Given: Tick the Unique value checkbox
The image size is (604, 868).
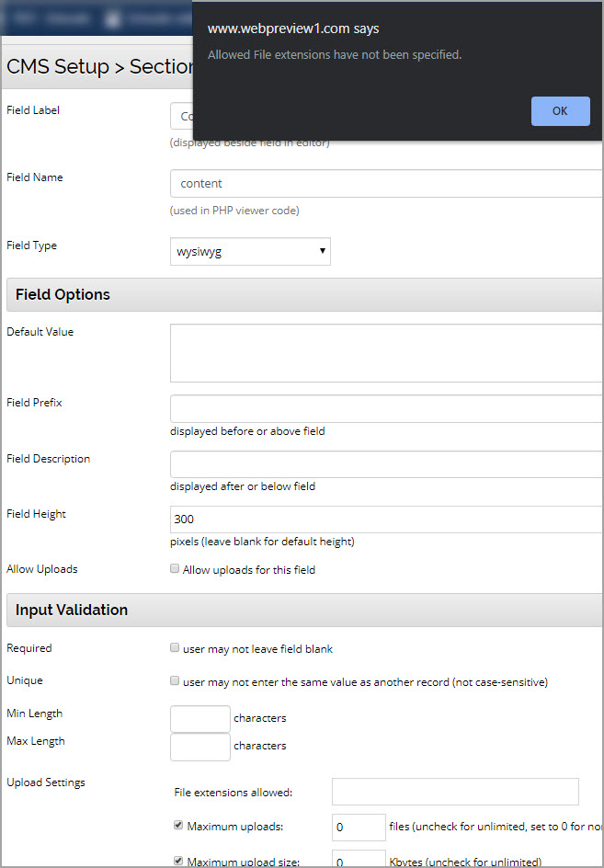Looking at the screenshot, I should (175, 681).
